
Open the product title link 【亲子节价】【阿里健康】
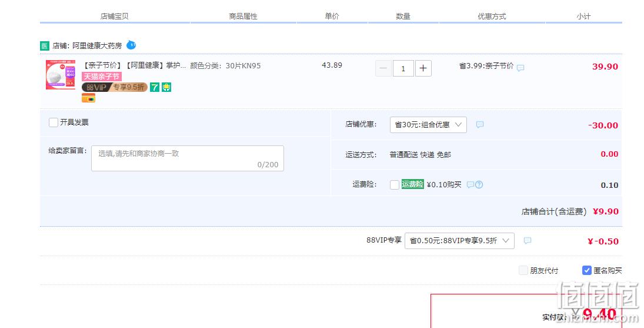pos(134,65)
